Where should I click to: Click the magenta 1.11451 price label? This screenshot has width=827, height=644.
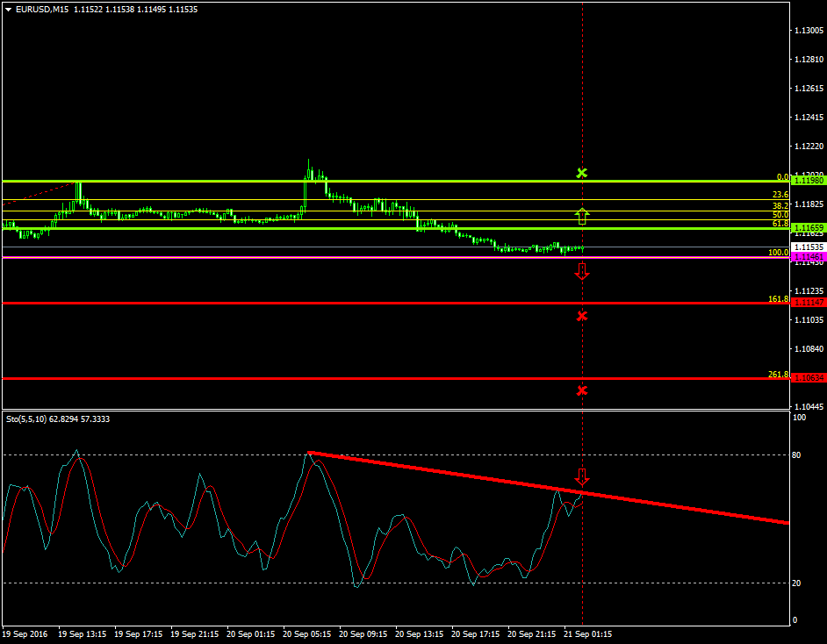point(808,257)
